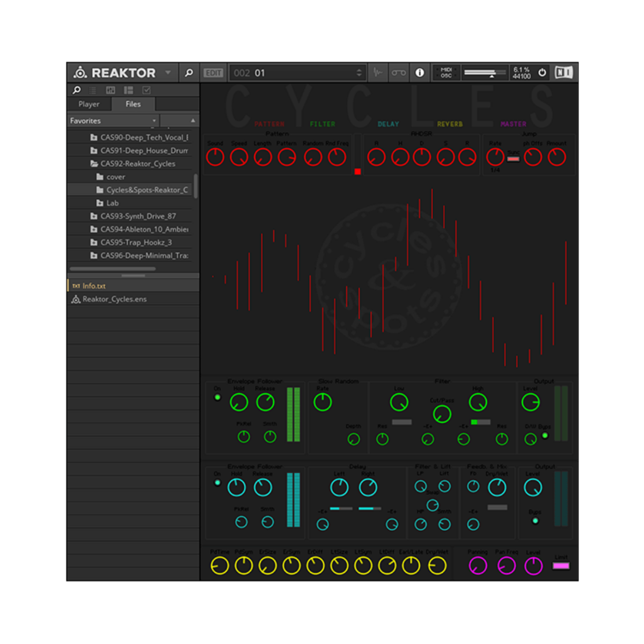This screenshot has width=644, height=644.
Task: Toggle the cyan delay Byps switch
Action: pos(535,521)
